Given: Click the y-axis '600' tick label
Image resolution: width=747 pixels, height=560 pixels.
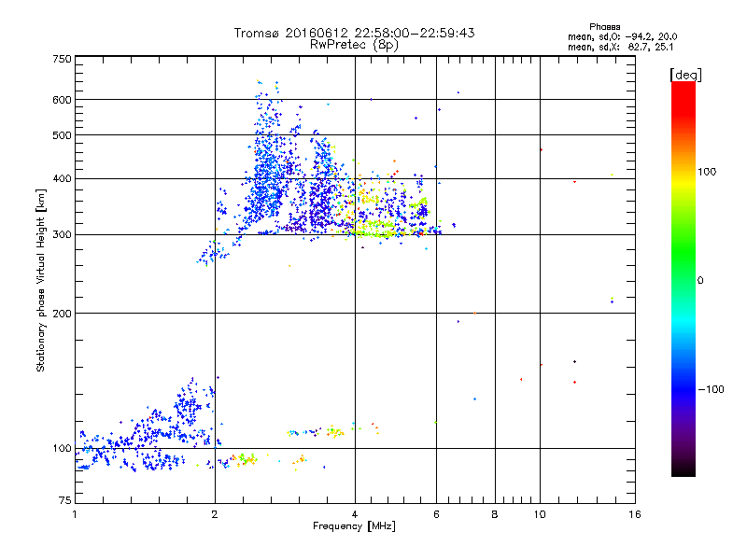Looking at the screenshot, I should tap(62, 100).
